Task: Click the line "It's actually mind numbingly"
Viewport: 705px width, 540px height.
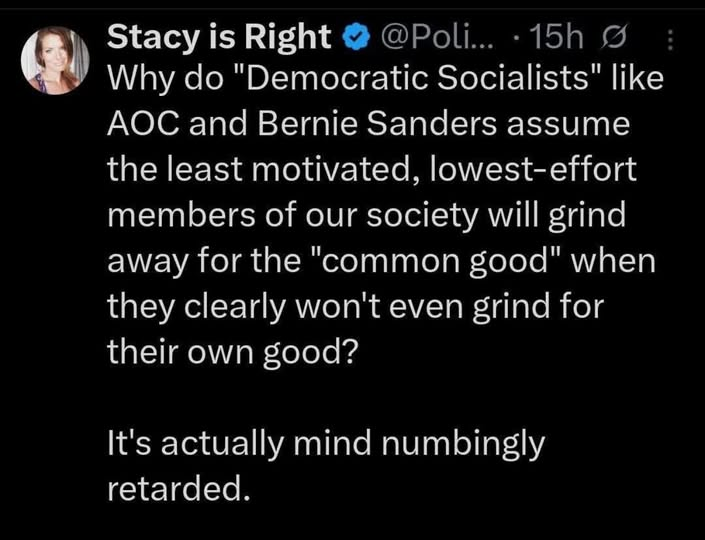Action: pyautogui.click(x=325, y=445)
